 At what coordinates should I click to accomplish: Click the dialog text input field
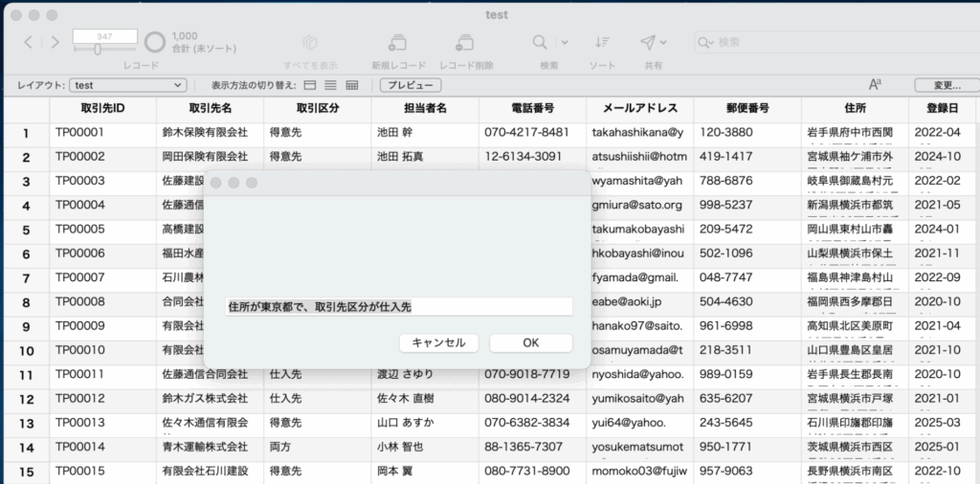tap(399, 306)
